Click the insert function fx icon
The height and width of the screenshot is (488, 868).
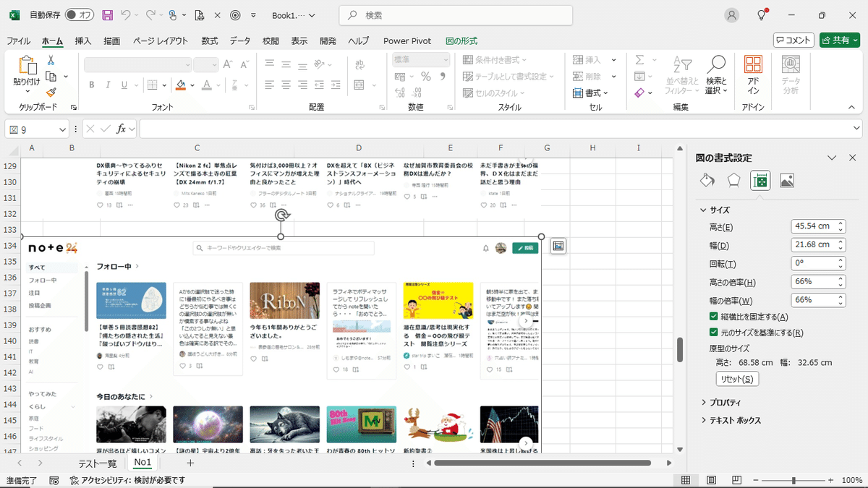pyautogui.click(x=122, y=129)
